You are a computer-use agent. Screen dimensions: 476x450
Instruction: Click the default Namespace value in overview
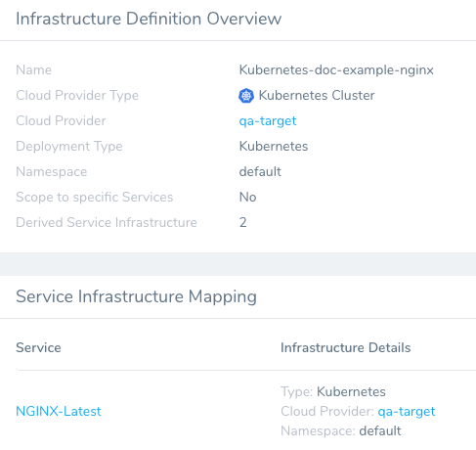(x=260, y=171)
